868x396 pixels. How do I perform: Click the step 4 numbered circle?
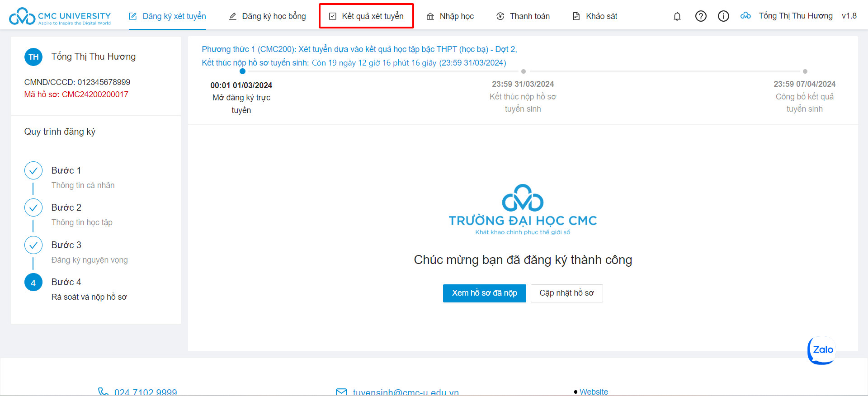33,282
